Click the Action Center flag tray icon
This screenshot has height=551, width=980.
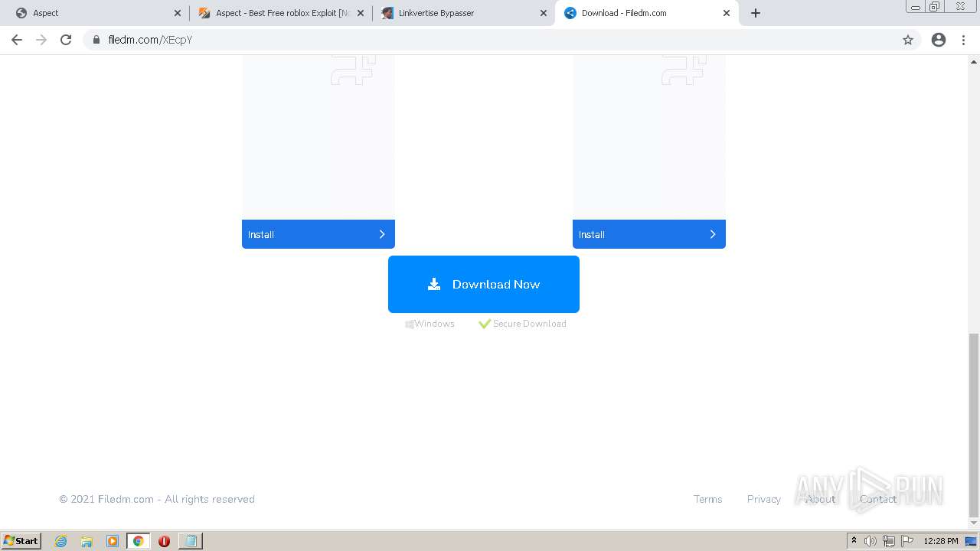907,541
